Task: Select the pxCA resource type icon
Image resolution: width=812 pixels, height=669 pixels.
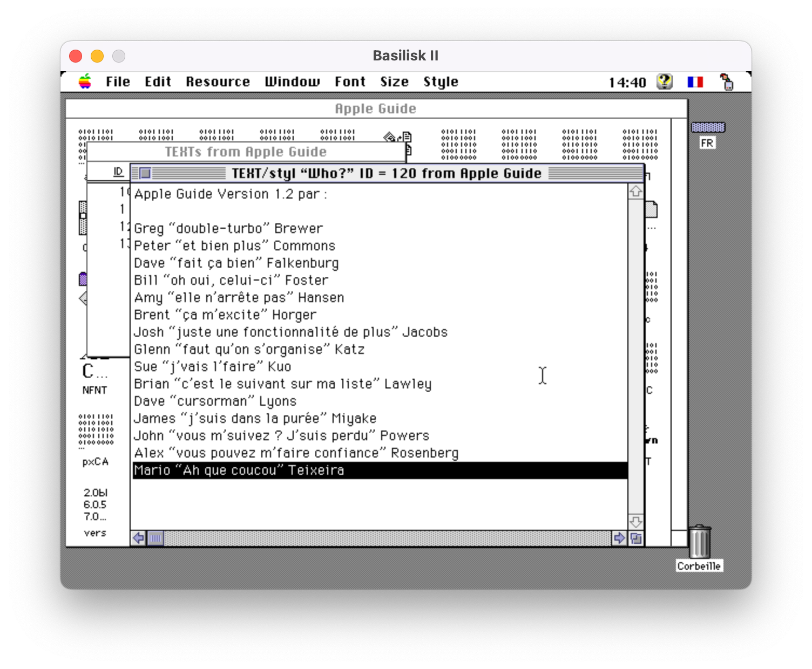Action: 95,440
